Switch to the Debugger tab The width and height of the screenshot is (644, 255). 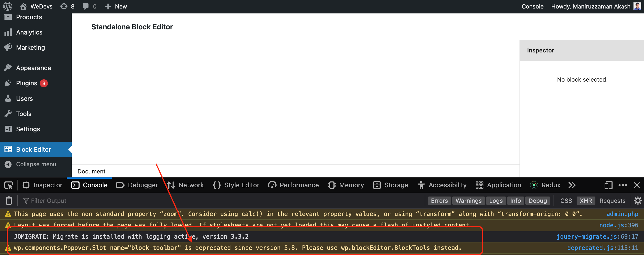click(137, 185)
